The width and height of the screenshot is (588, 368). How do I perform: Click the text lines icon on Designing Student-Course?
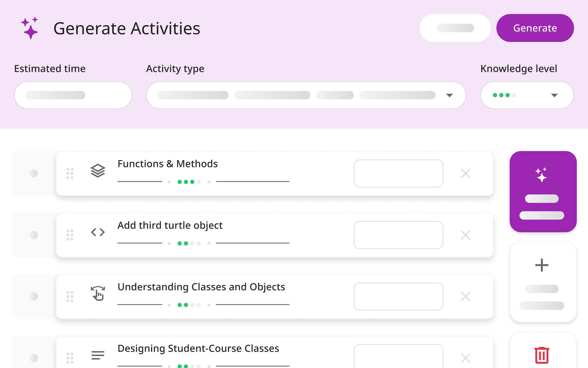coord(98,355)
